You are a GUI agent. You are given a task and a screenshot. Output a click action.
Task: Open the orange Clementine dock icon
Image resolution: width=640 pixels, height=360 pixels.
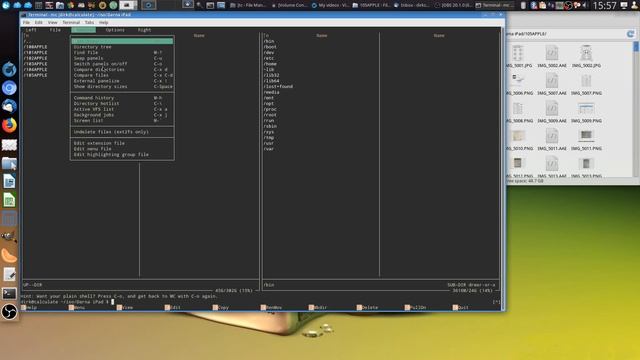click(9, 256)
